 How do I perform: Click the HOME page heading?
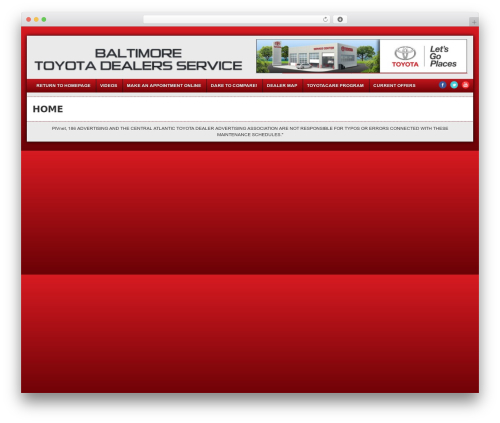[48, 109]
